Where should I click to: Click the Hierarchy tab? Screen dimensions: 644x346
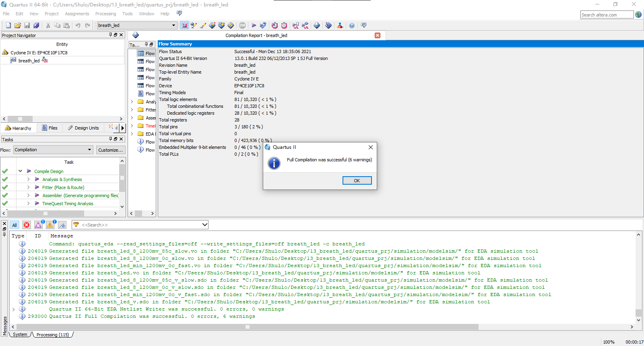click(x=18, y=128)
